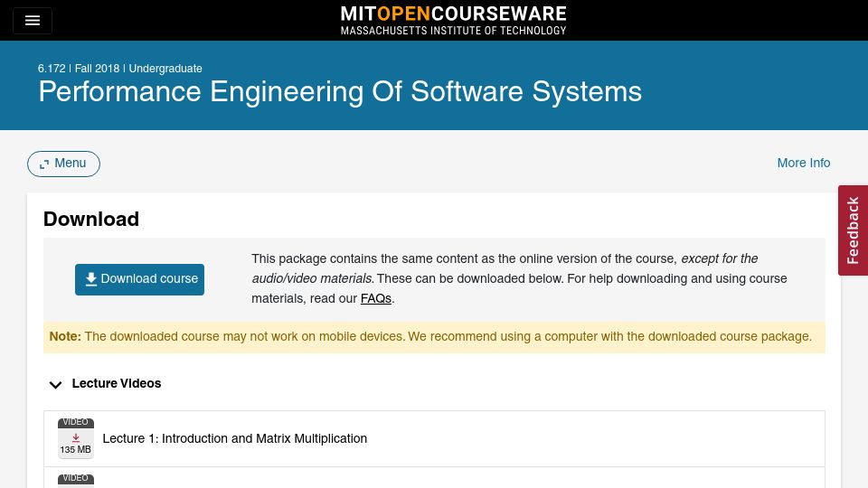Open Lecture 1: Introduction and Matrix Multiplication

235,439
